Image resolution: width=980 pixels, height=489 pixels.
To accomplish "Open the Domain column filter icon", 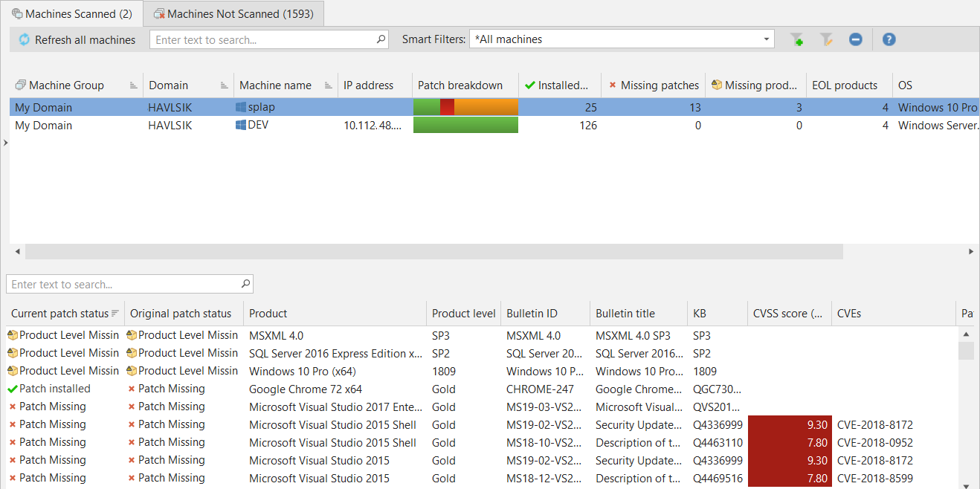I will point(224,85).
